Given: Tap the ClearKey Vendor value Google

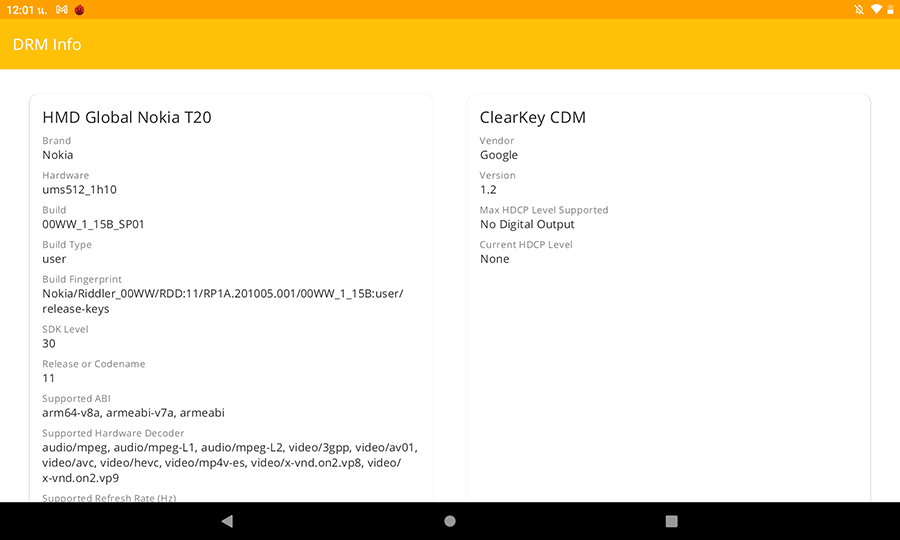Looking at the screenshot, I should (x=499, y=155).
